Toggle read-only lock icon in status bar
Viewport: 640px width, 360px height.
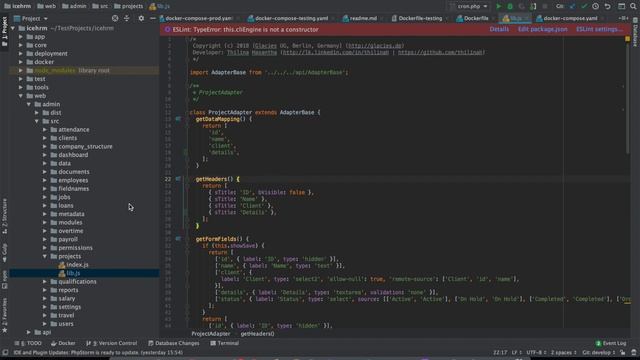[x=622, y=352]
